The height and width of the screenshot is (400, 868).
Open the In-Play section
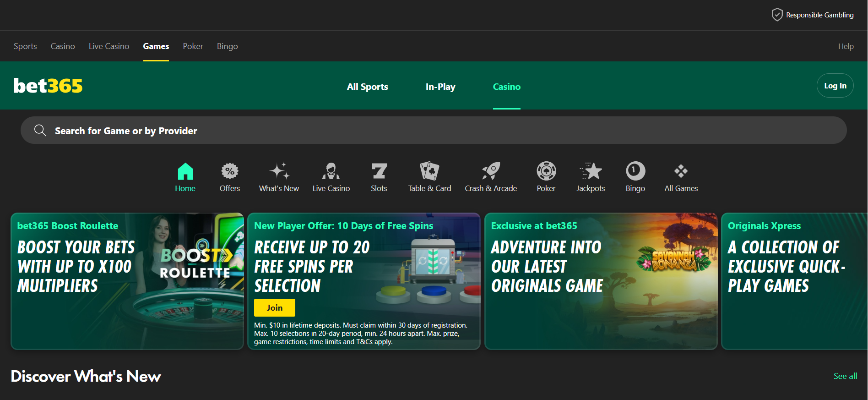click(440, 87)
